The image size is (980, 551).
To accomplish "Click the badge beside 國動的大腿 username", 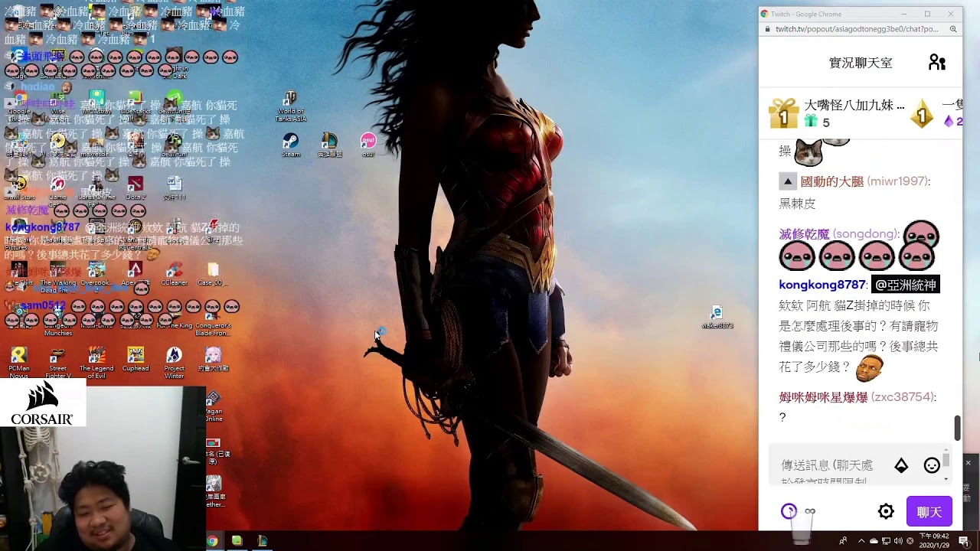I will click(788, 181).
